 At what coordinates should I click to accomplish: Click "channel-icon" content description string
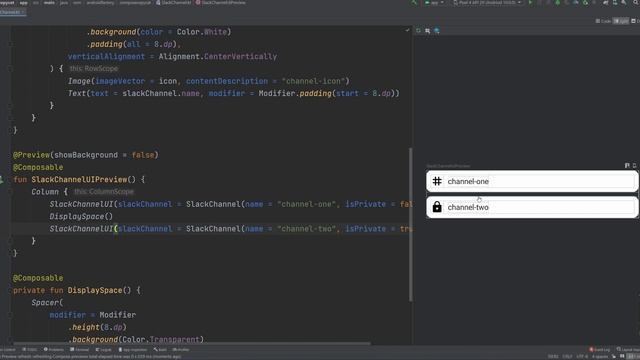click(x=313, y=81)
